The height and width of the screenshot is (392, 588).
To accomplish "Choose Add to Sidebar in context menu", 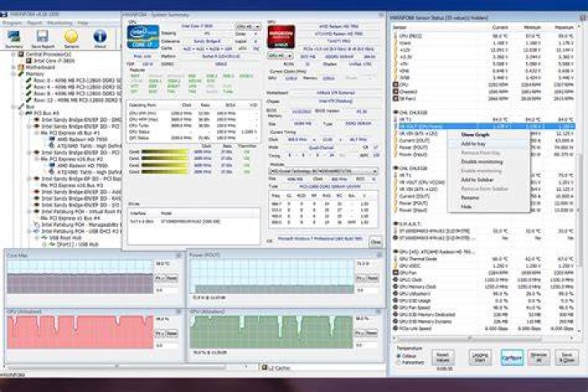I will (488, 180).
